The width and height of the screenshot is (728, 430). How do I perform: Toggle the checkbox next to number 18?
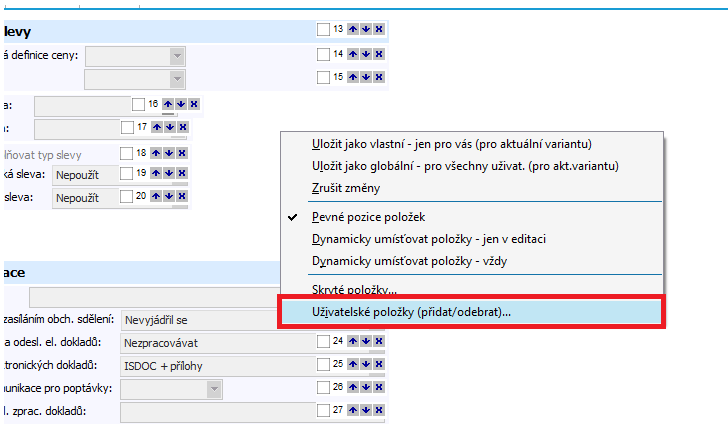[x=126, y=153]
